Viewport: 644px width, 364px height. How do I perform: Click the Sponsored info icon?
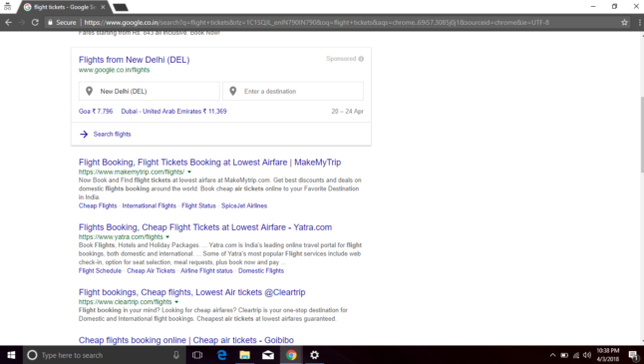361,59
